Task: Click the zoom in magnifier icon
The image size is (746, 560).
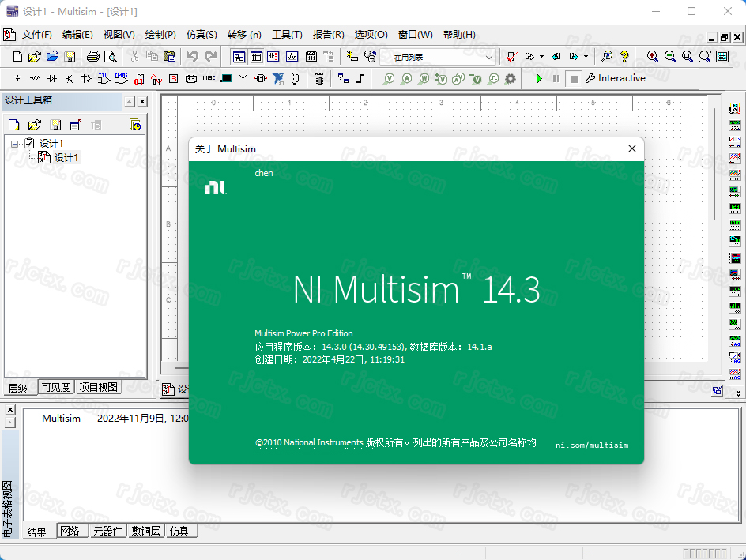Action: point(652,56)
